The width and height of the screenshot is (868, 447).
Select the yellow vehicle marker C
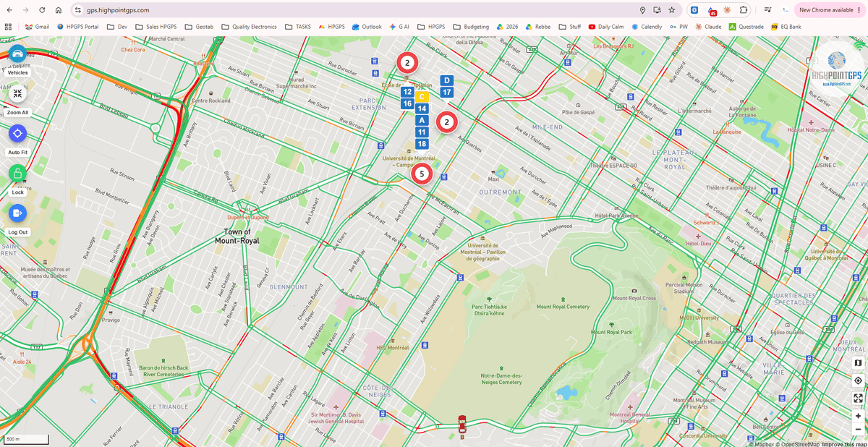[422, 97]
